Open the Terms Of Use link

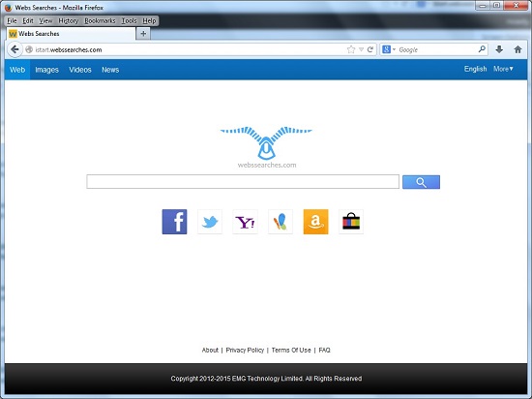coord(291,351)
